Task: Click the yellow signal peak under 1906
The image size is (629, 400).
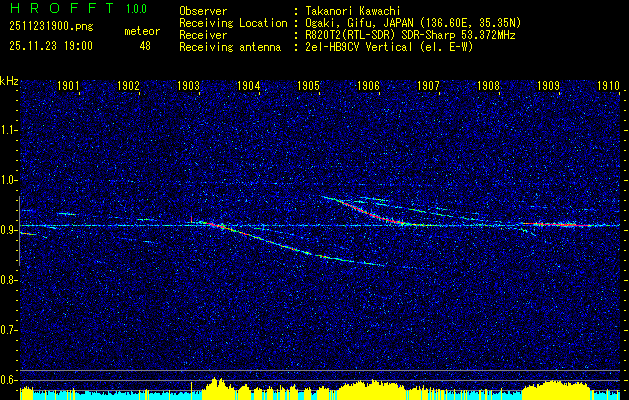Action: click(x=373, y=389)
